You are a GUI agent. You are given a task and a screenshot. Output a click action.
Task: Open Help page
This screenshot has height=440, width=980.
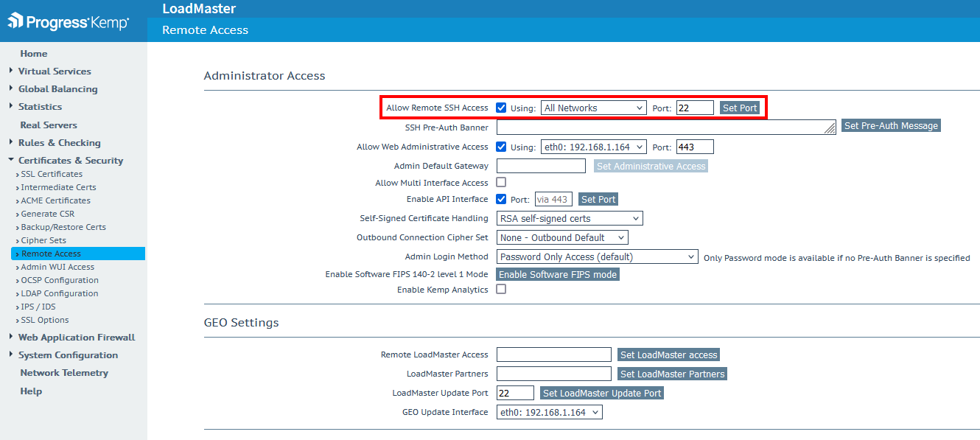31,391
